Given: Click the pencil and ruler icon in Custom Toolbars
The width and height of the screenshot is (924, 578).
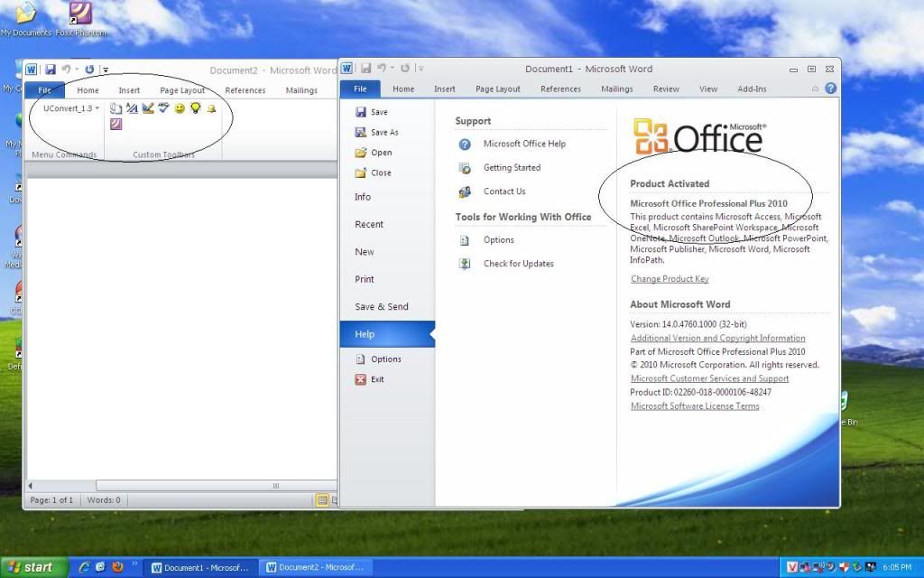Looking at the screenshot, I should [x=148, y=108].
